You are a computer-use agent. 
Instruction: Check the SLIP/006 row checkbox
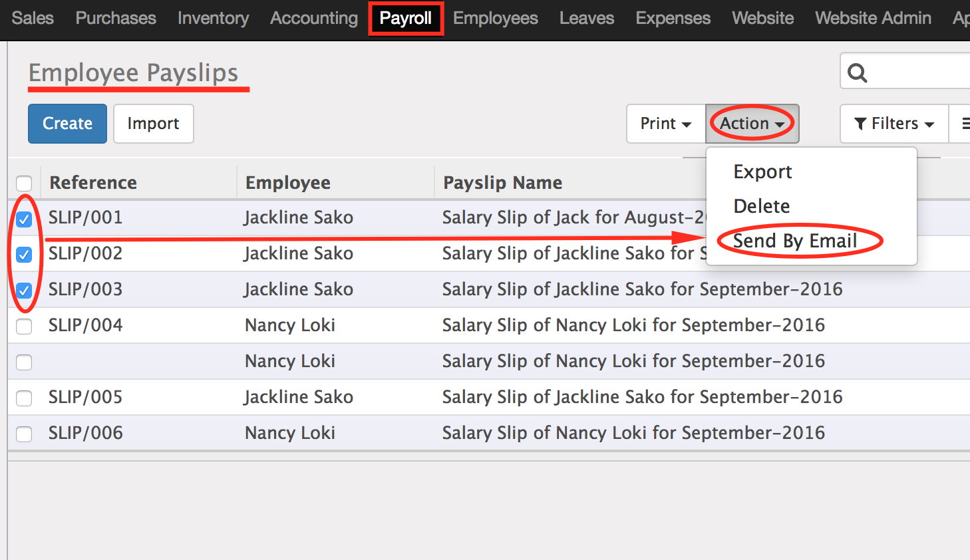24,434
